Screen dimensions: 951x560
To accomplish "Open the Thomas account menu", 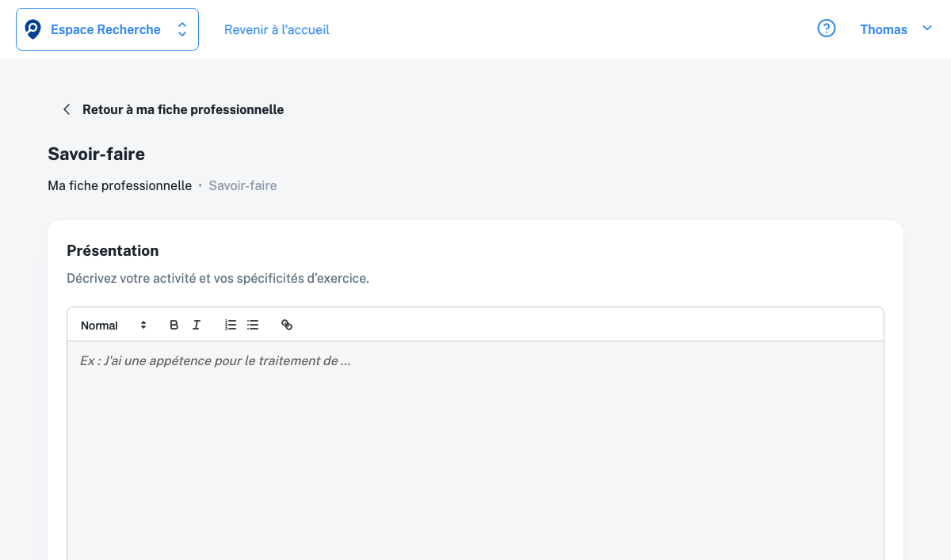I will 883,29.
